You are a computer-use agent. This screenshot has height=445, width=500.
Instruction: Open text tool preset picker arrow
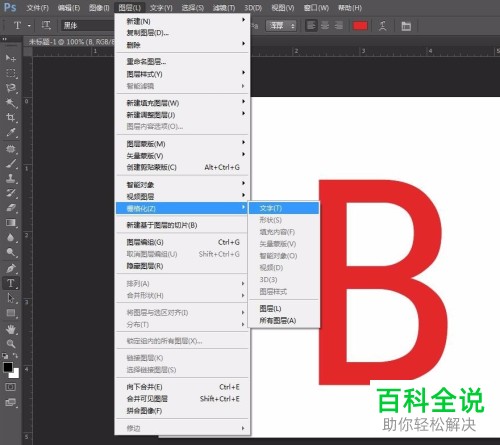[29, 25]
